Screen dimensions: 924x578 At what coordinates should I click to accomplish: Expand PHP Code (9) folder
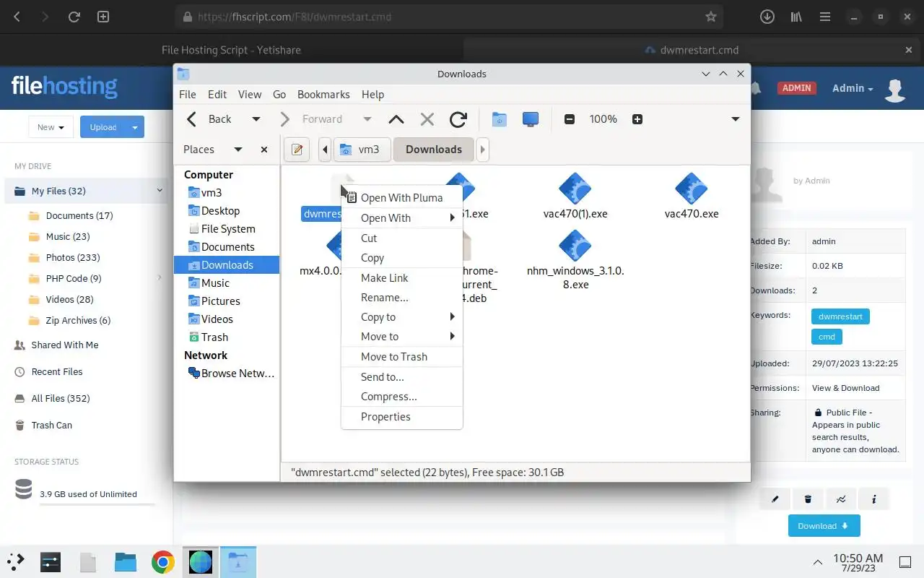pos(160,278)
